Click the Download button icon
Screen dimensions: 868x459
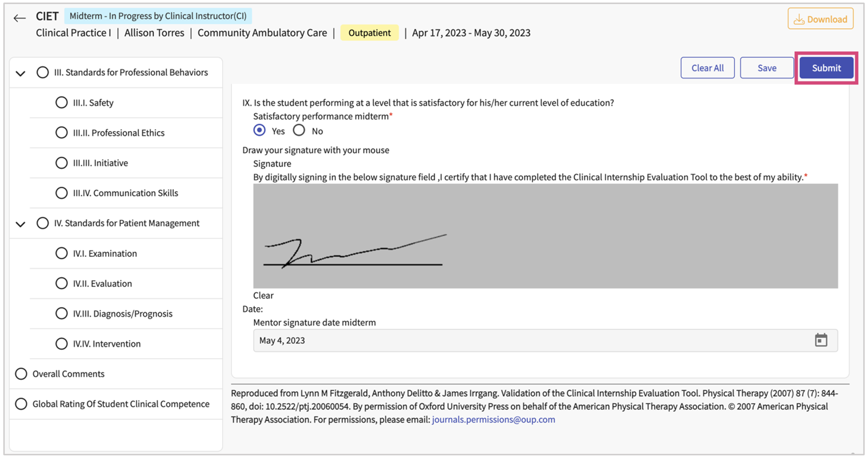point(799,19)
